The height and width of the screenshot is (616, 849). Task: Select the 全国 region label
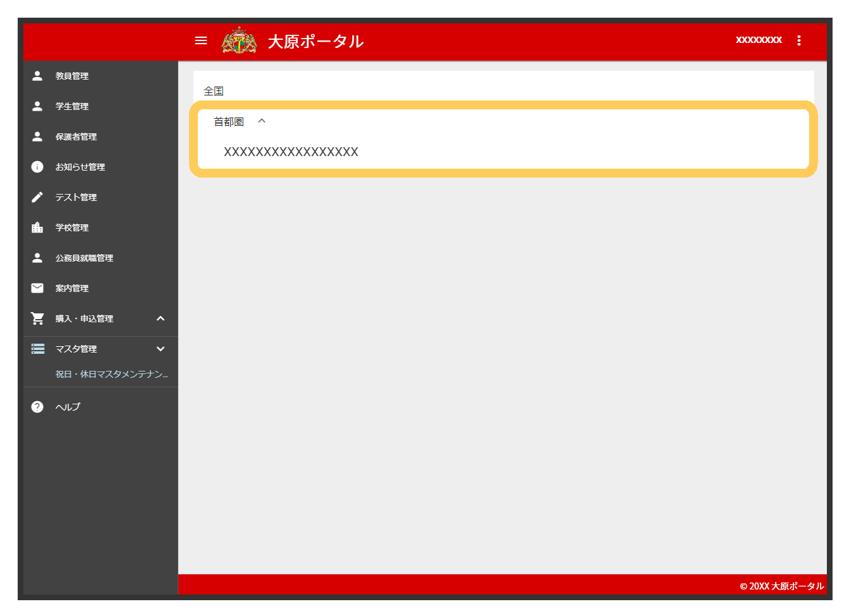tap(214, 91)
